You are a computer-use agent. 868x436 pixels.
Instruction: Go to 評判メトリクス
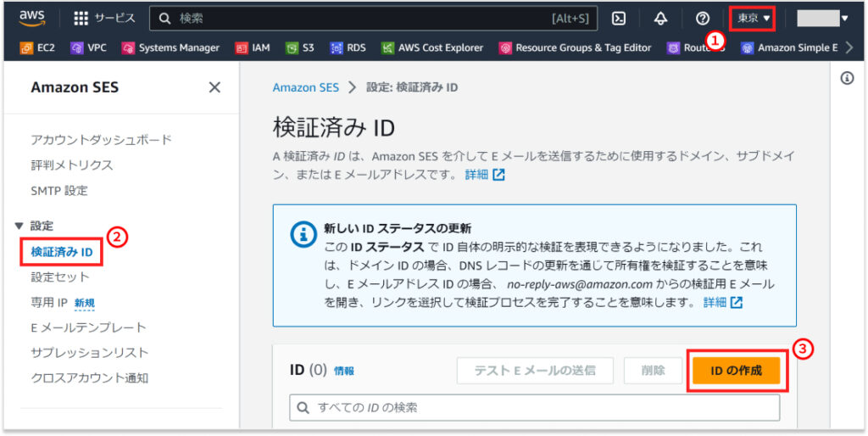[72, 165]
